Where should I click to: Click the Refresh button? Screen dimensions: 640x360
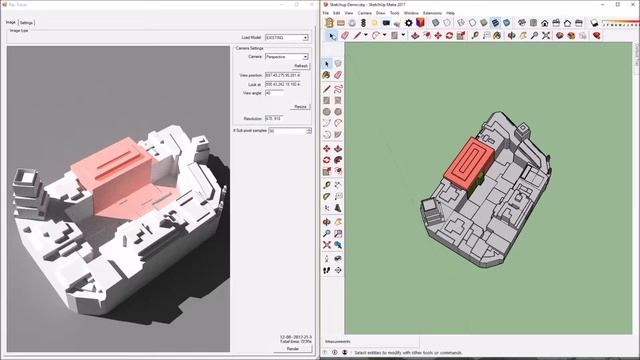click(x=301, y=66)
